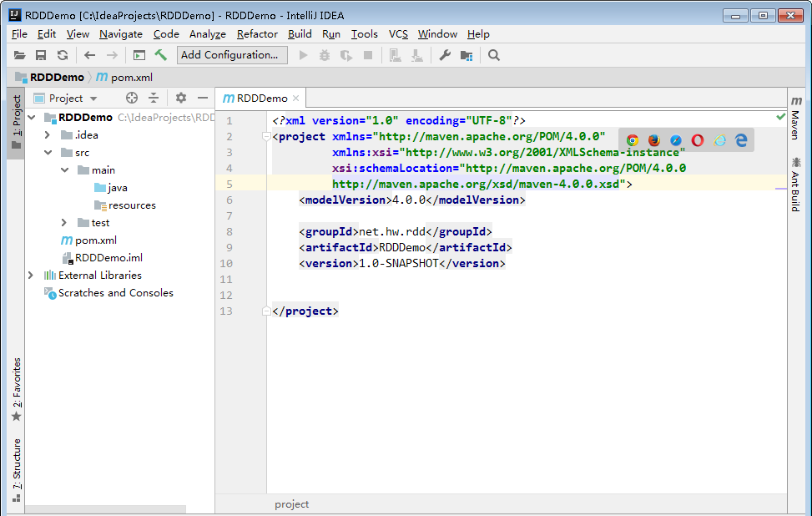Select RDDDemo.iml file in tree
The width and height of the screenshot is (812, 516).
(103, 258)
